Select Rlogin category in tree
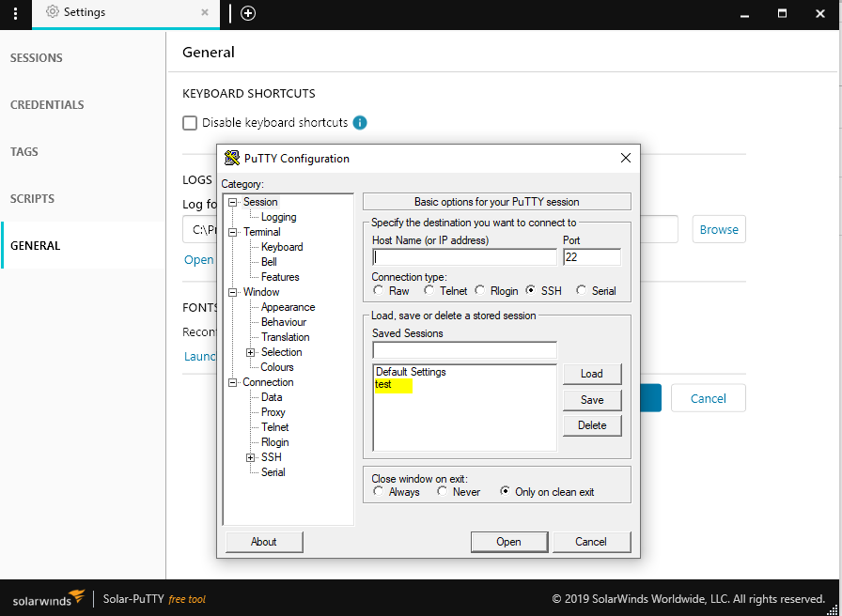The height and width of the screenshot is (616, 842). (275, 442)
